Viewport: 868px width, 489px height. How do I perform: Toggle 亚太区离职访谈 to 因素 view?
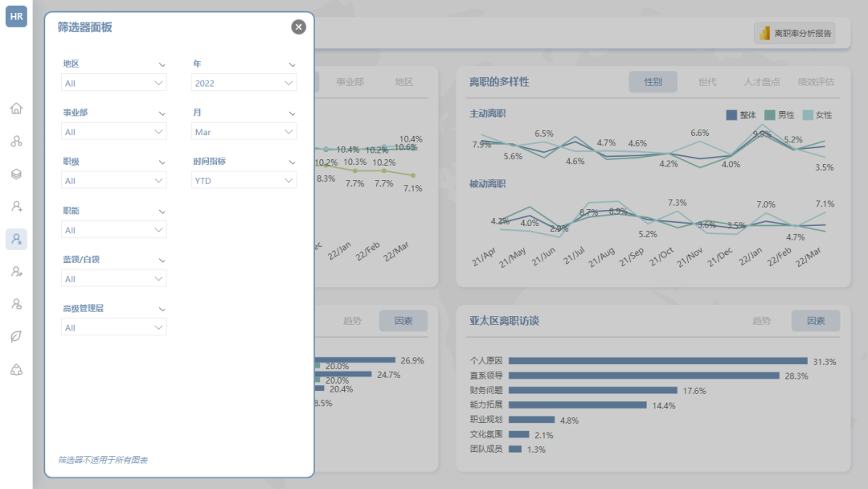click(x=815, y=321)
